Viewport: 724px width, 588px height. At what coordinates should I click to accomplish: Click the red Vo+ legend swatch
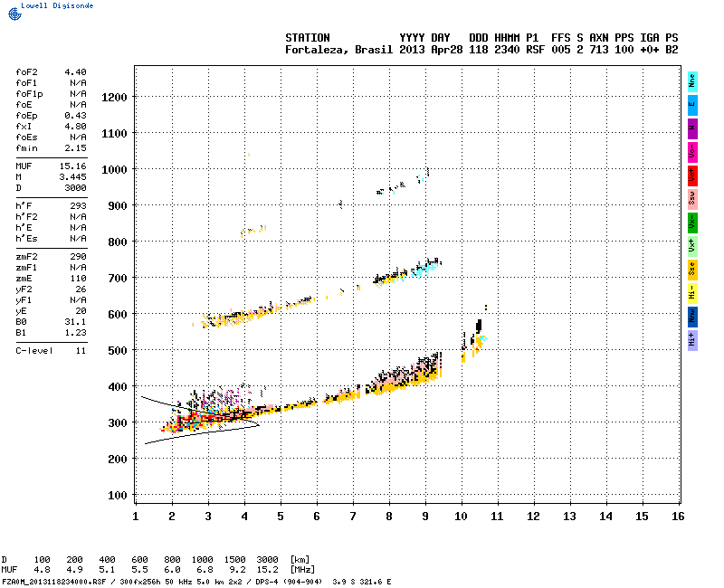click(x=692, y=175)
